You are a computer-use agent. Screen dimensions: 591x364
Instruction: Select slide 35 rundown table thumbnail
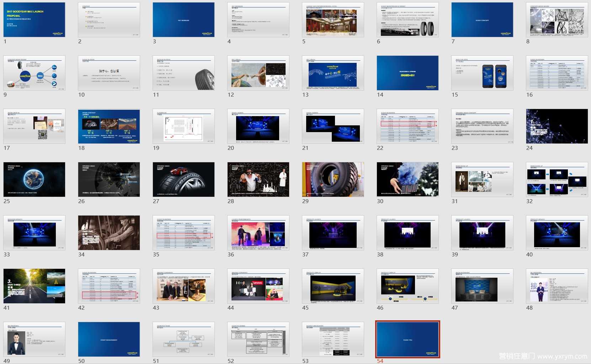183,233
